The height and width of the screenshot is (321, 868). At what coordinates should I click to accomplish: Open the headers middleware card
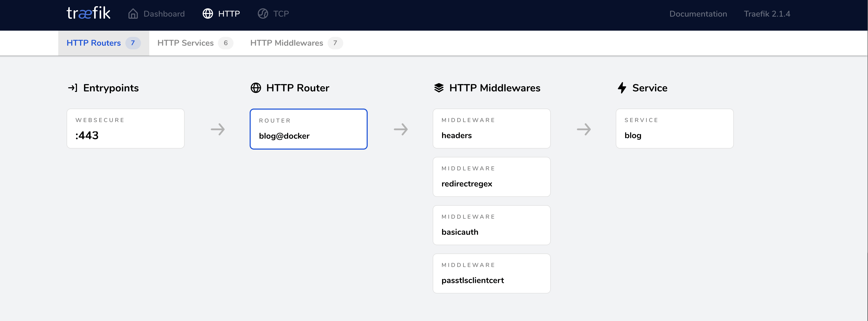coord(491,129)
